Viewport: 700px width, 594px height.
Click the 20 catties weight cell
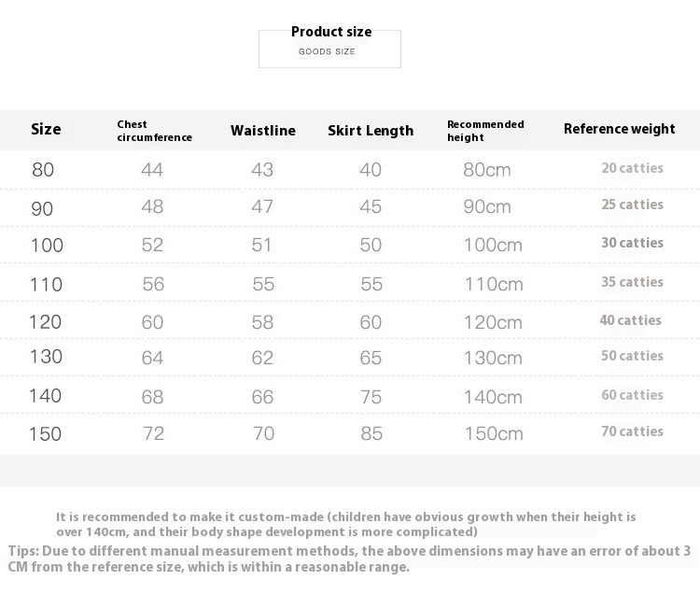tap(632, 168)
